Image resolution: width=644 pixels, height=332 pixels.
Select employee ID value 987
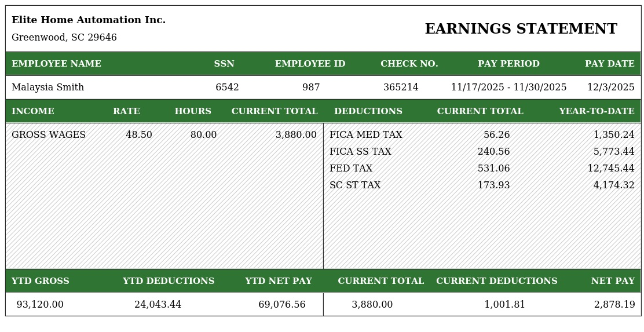[311, 87]
